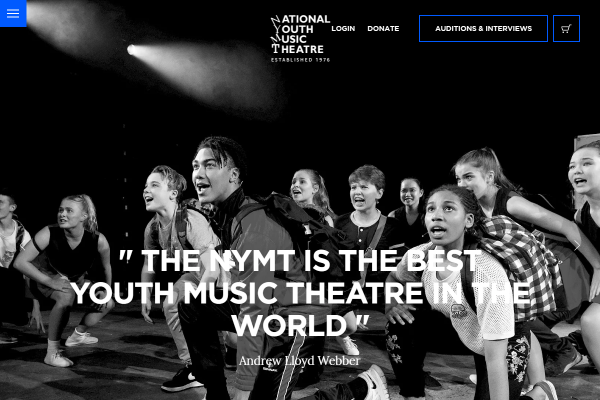This screenshot has height=400, width=600.
Task: Select the Donate menu item in header
Action: click(383, 29)
